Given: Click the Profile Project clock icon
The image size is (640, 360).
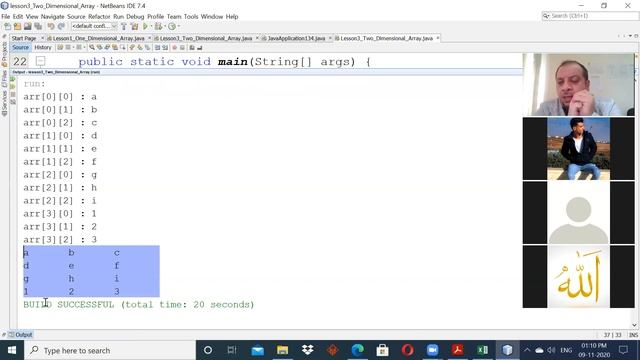Looking at the screenshot, I should point(172,26).
